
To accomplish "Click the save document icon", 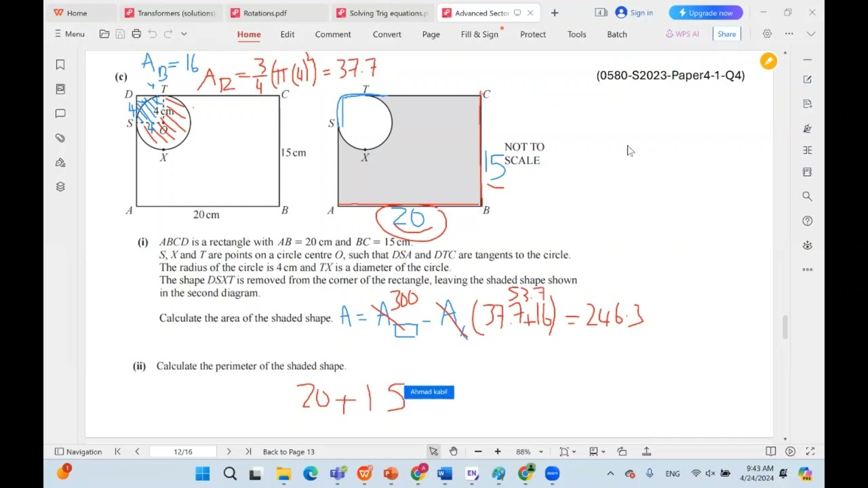I will click(120, 34).
